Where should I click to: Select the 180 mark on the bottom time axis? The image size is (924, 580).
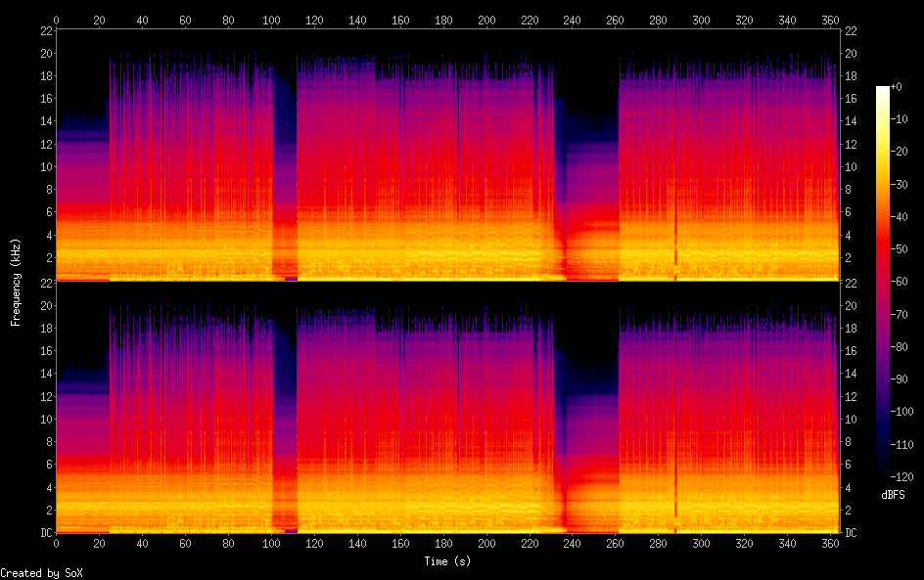(443, 543)
